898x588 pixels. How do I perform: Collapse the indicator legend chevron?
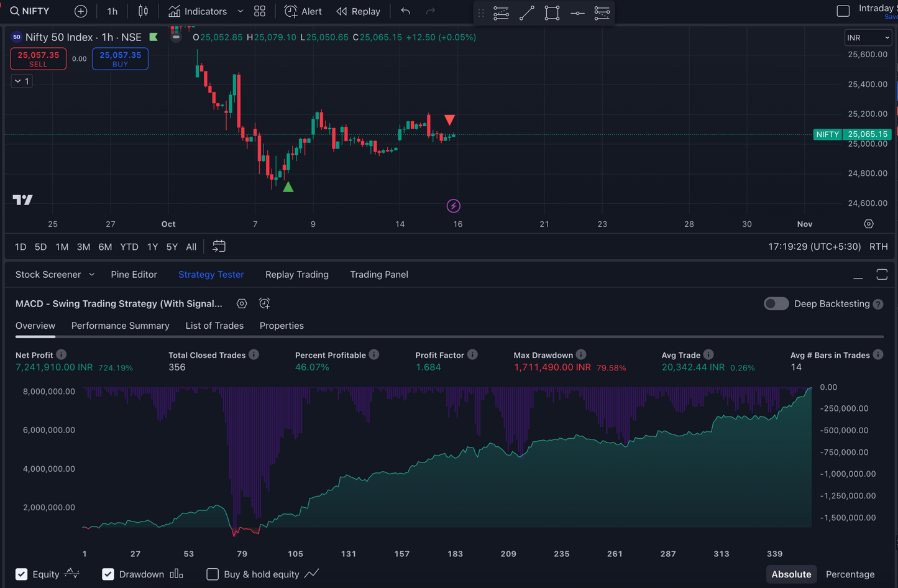click(x=22, y=81)
